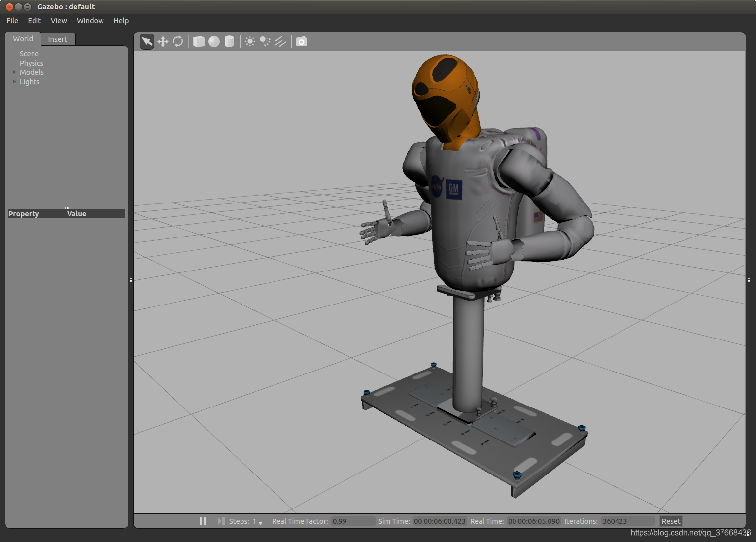
Task: Step the simulation forward once
Action: pos(221,521)
